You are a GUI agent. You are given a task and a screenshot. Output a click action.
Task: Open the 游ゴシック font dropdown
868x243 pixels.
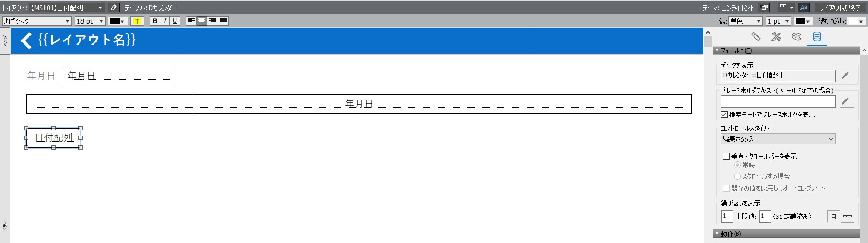(37, 21)
